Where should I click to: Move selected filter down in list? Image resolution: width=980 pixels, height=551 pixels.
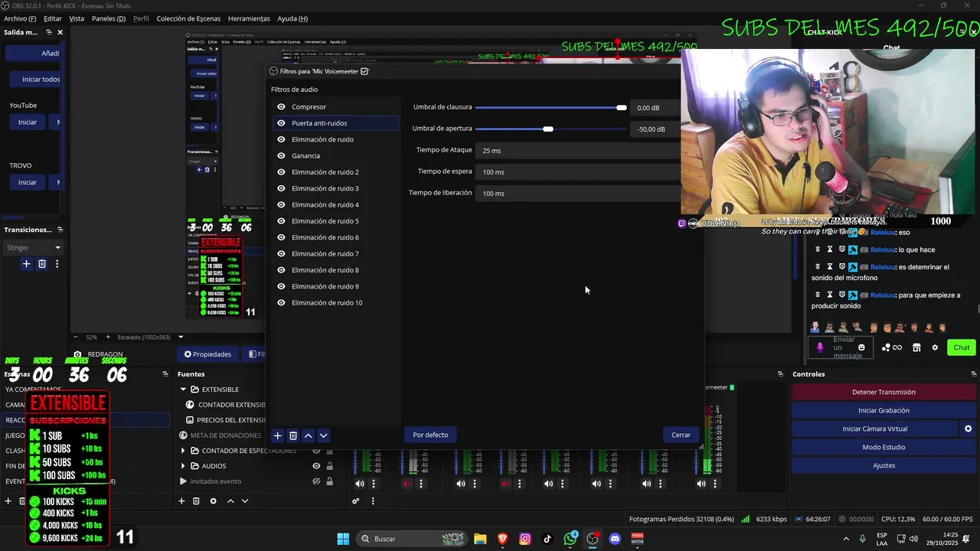[323, 435]
